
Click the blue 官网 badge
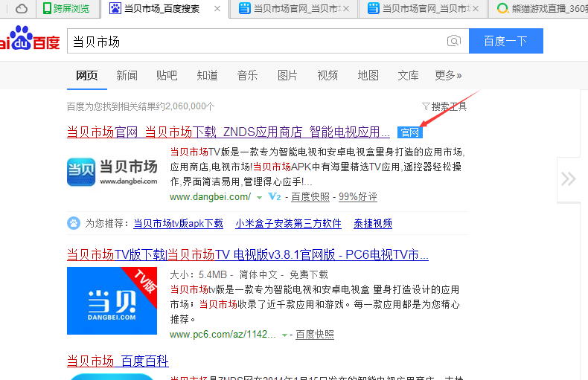[410, 132]
